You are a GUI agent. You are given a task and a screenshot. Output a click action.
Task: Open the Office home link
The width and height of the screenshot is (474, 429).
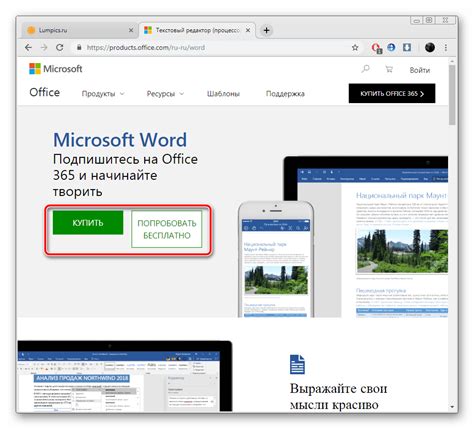point(45,92)
